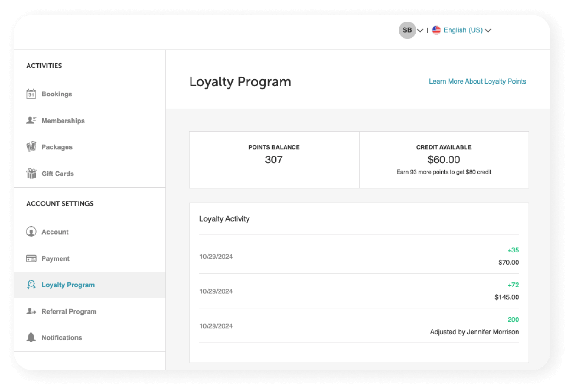This screenshot has height=392, width=573.
Task: Click the date beside the $70.00 entry
Action: tap(216, 257)
